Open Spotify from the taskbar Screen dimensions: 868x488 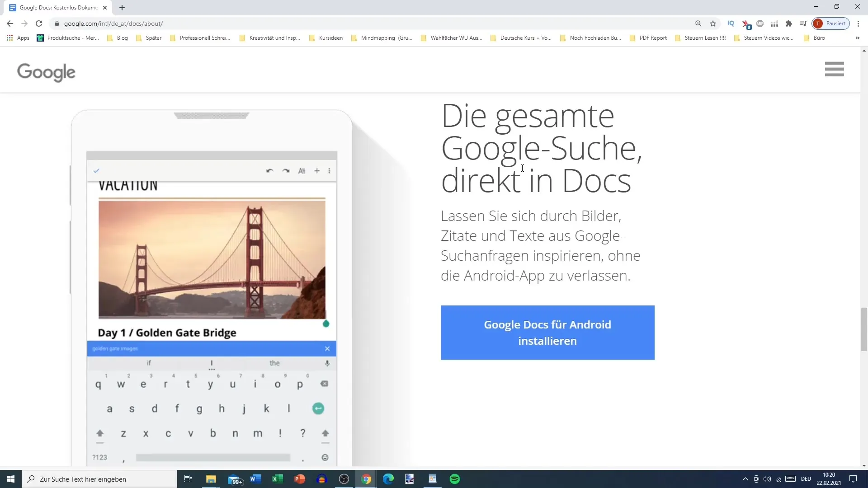click(x=455, y=479)
